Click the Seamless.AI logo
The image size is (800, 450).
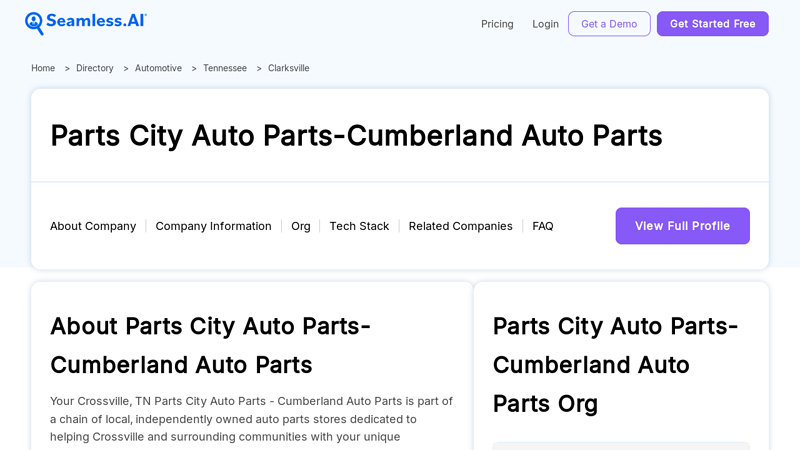click(x=86, y=23)
